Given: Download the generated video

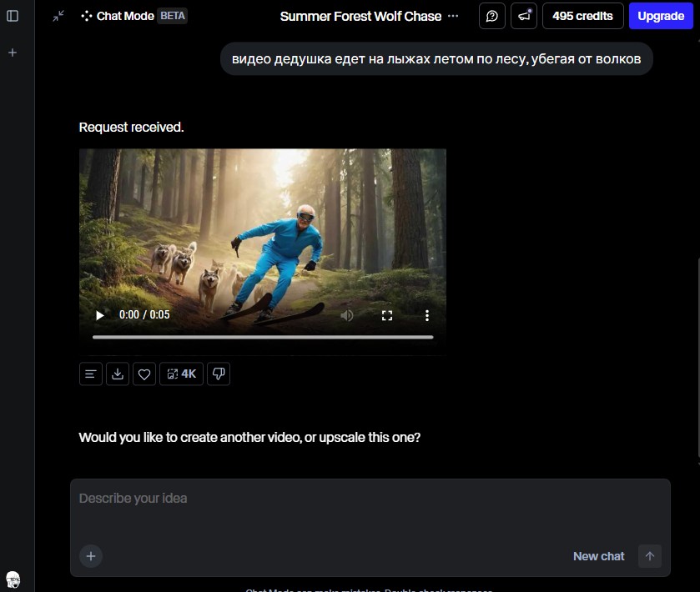Looking at the screenshot, I should pos(118,374).
